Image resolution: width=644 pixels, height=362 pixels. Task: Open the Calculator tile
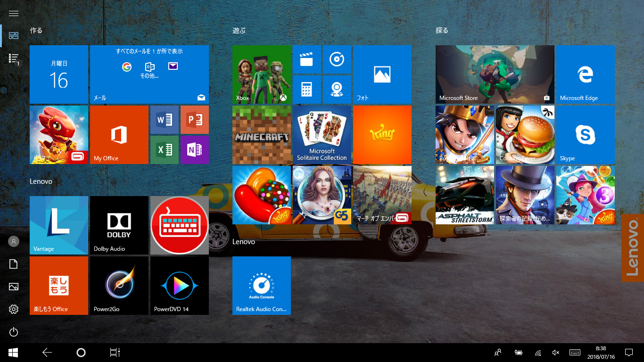pyautogui.click(x=307, y=90)
